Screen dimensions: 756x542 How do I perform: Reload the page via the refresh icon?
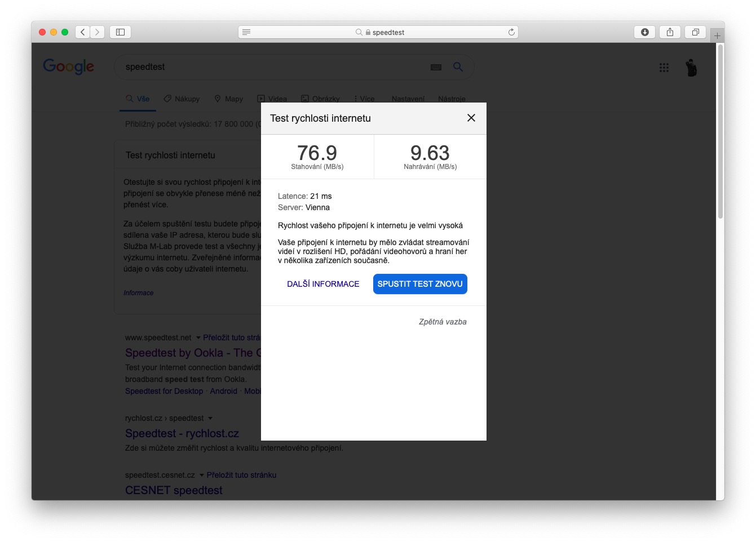(x=511, y=32)
